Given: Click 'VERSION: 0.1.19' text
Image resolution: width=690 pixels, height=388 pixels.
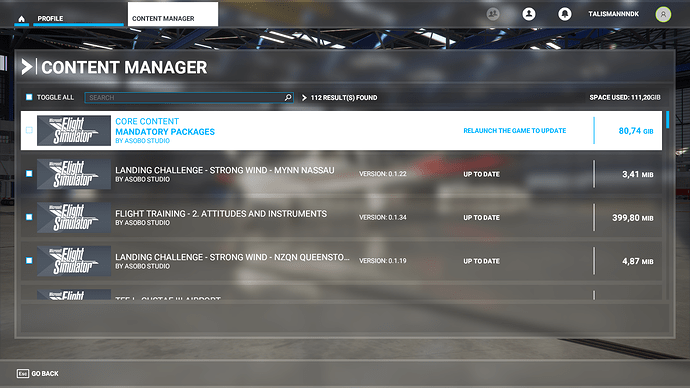Looking at the screenshot, I should point(383,261).
